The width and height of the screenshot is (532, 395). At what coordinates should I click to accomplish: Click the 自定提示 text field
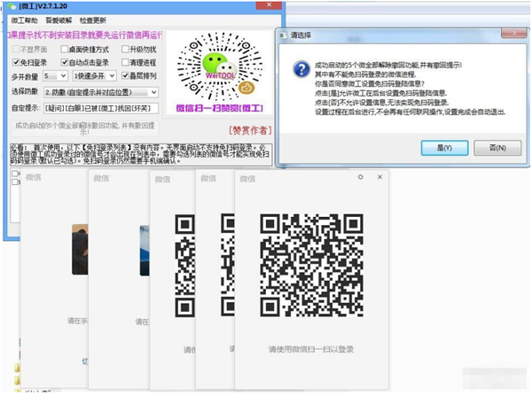(101, 108)
